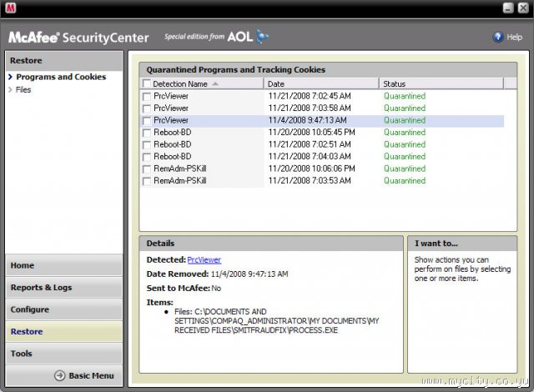
Task: Click sort arrow on Detection Name column
Action: click(215, 83)
